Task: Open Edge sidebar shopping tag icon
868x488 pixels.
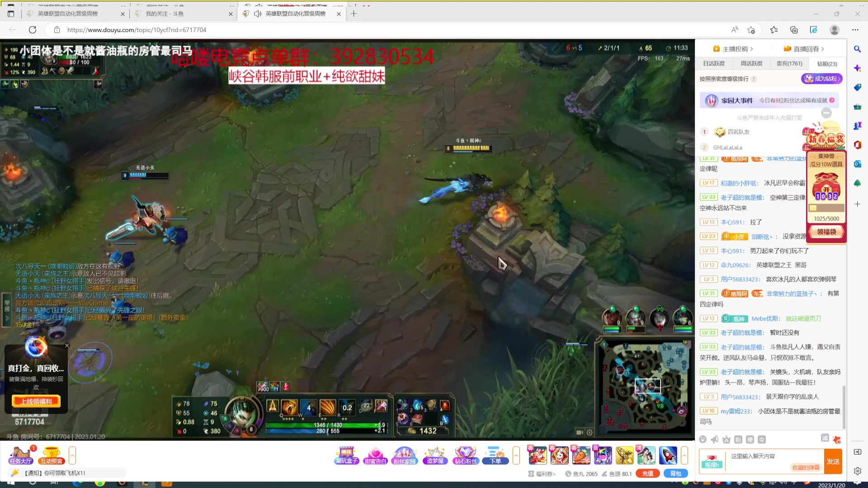Action: pyautogui.click(x=857, y=87)
